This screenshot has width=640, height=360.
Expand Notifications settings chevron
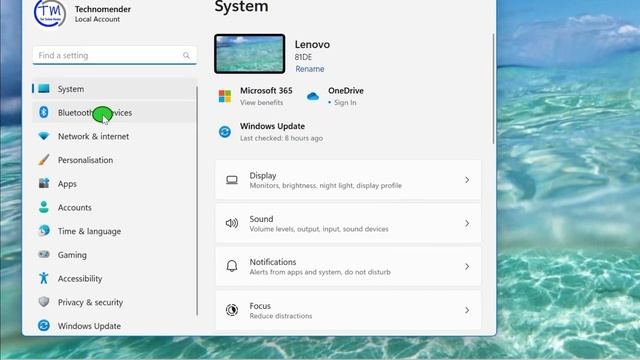tap(467, 267)
